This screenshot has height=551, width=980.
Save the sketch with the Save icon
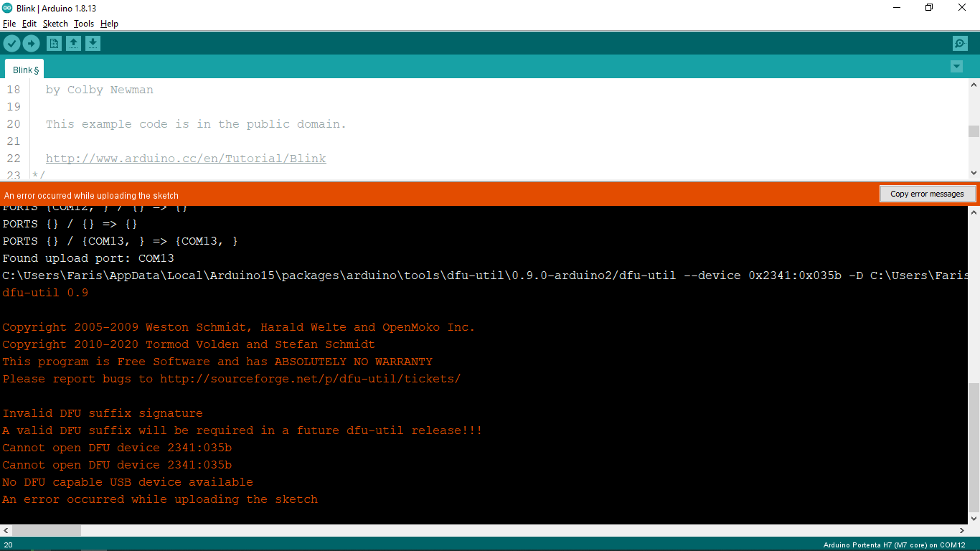93,44
